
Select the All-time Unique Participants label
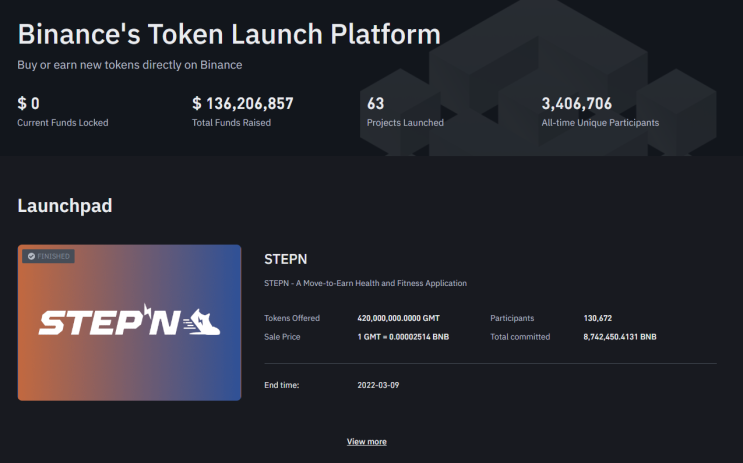click(x=600, y=123)
